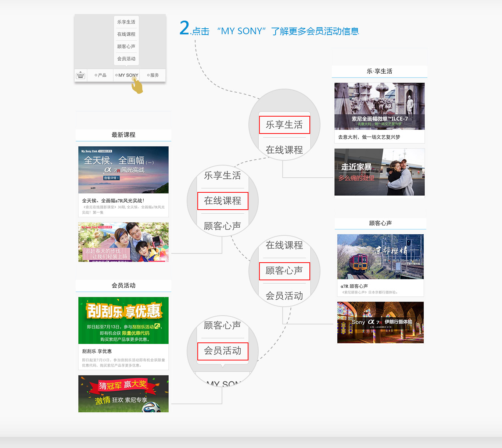Click the 刮刮乐 享优惠 title text

(x=97, y=351)
